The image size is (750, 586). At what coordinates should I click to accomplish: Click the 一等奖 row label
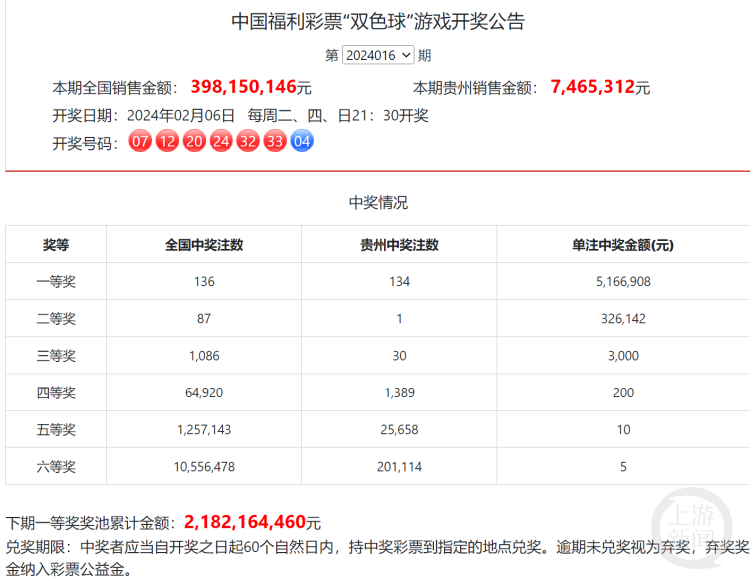pyautogui.click(x=56, y=281)
